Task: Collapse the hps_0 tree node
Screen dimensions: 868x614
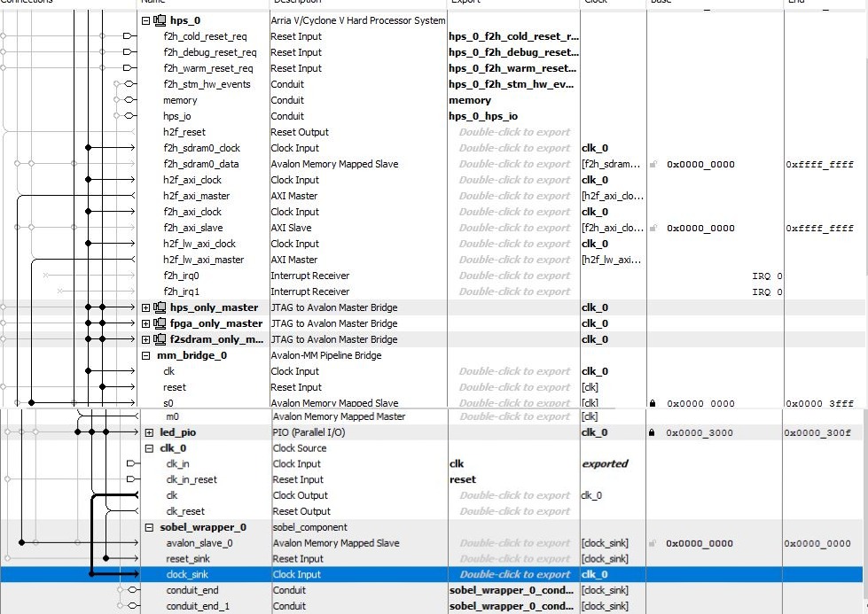Action: point(146,20)
